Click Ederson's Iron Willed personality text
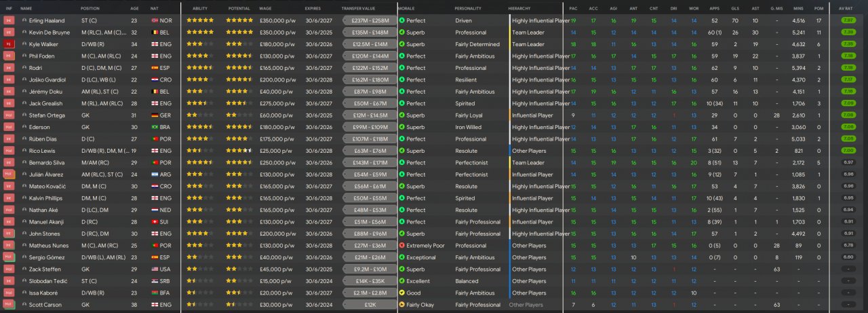Image resolution: width=868 pixels, height=313 pixels. coord(469,127)
